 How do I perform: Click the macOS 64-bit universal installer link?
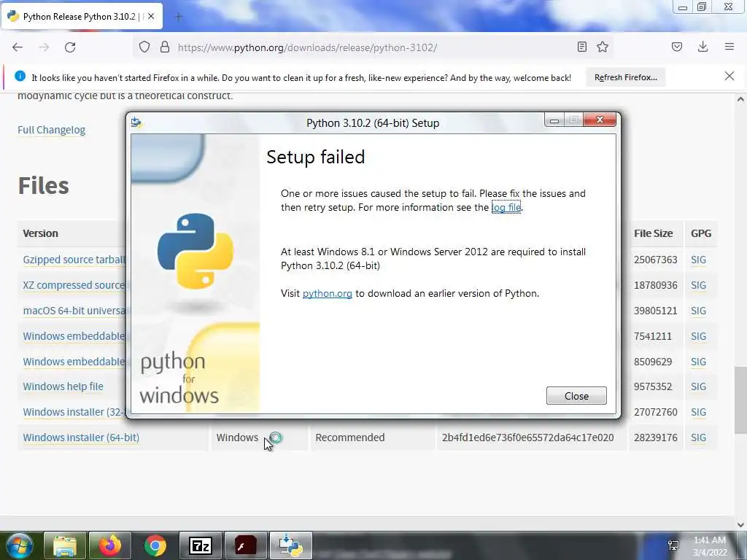coord(74,311)
